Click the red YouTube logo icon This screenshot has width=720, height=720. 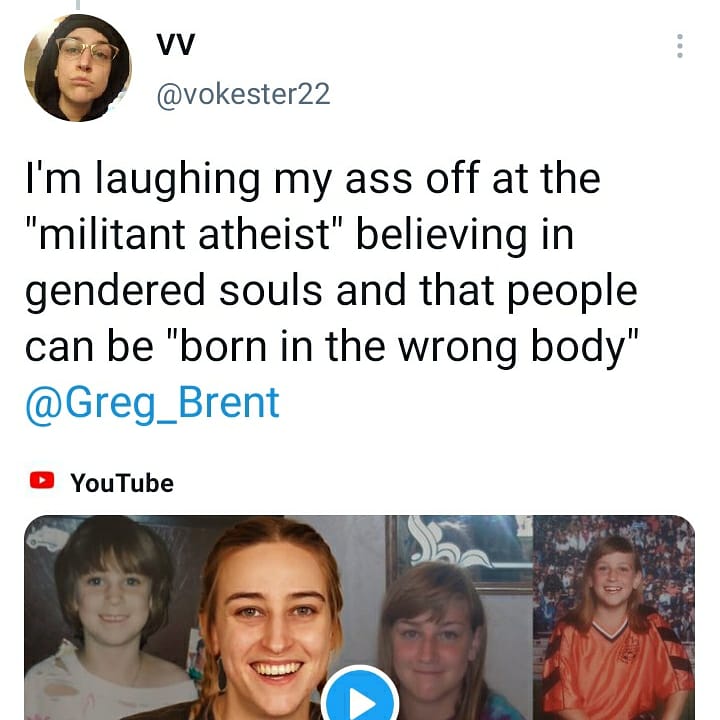(41, 481)
